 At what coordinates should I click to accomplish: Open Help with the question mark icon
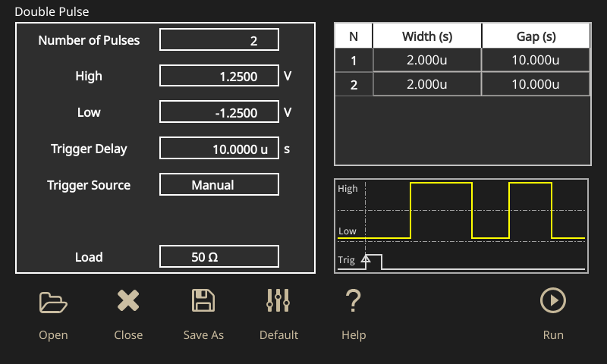(353, 302)
